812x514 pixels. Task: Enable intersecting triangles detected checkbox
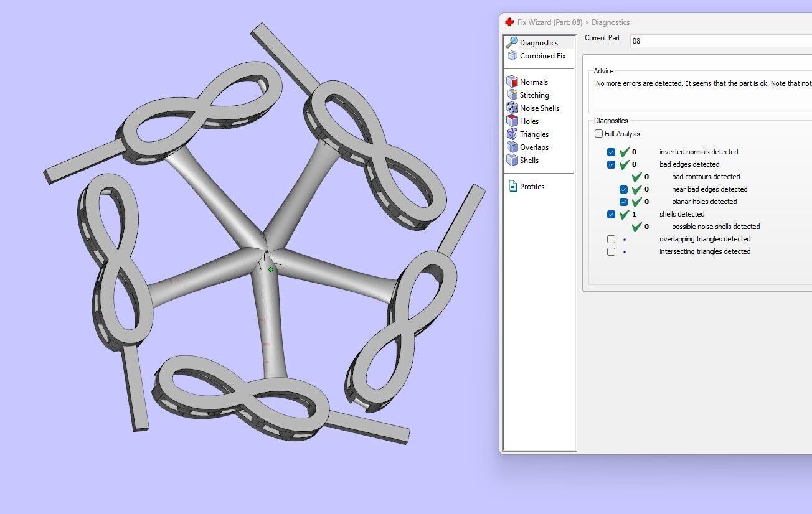[611, 251]
